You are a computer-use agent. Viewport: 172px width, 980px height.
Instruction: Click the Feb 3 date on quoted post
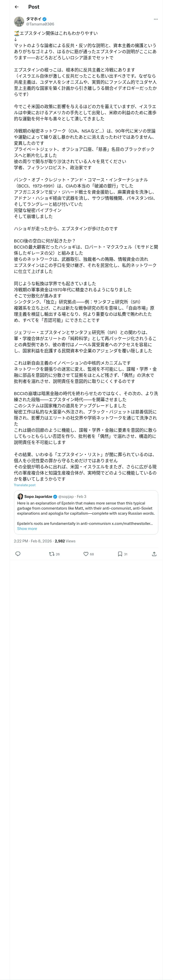[x=81, y=496]
